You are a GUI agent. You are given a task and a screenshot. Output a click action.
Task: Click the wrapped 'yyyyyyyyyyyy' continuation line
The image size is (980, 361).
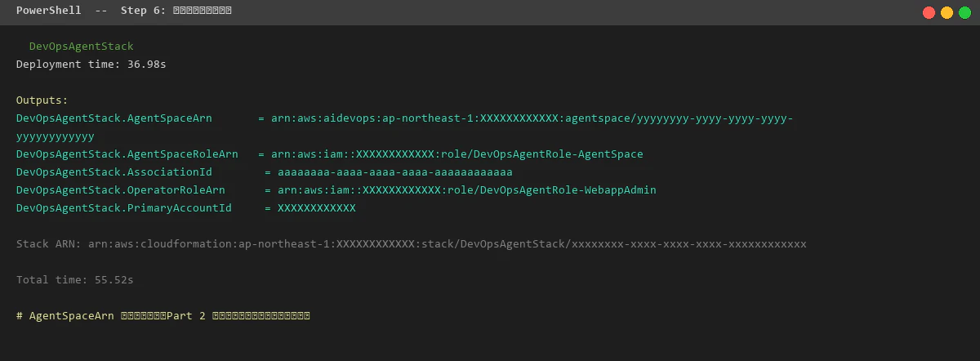tap(56, 136)
